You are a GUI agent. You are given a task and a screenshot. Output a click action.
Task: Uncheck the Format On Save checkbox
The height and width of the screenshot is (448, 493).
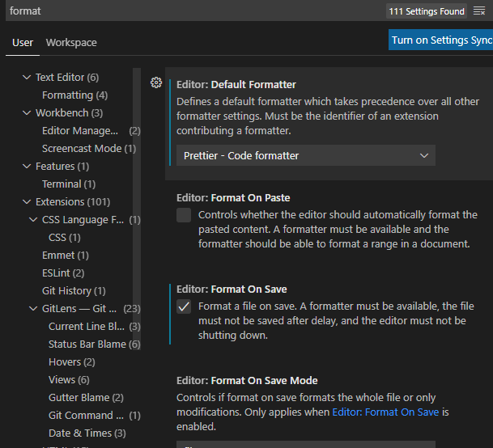(184, 306)
